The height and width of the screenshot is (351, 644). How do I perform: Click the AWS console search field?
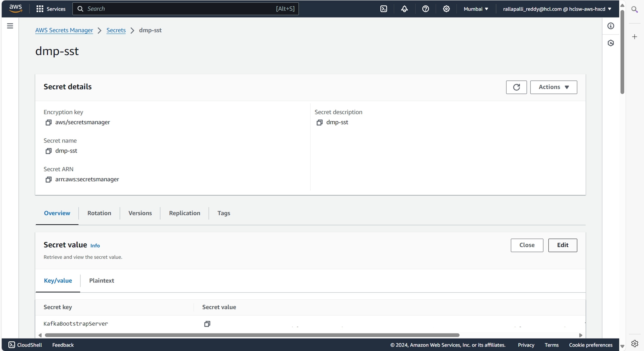click(x=185, y=9)
